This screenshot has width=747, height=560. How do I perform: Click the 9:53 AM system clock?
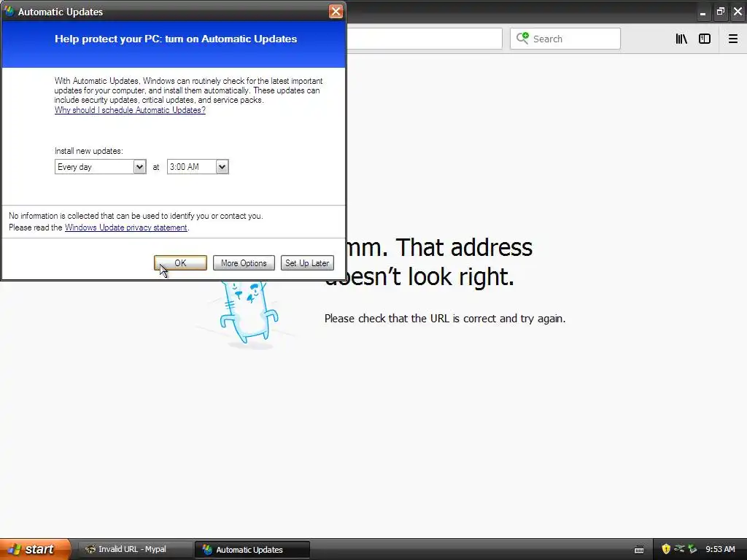click(720, 549)
